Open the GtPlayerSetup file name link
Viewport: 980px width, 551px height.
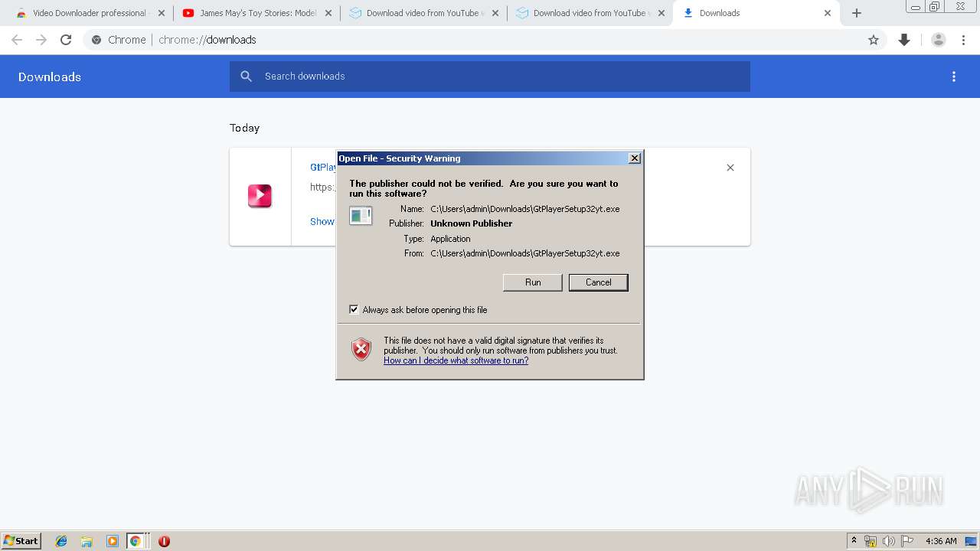323,167
